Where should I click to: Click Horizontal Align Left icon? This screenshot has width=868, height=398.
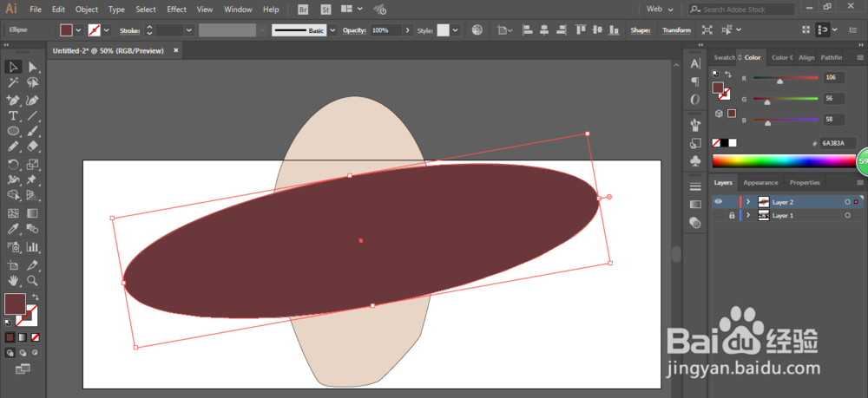[527, 30]
